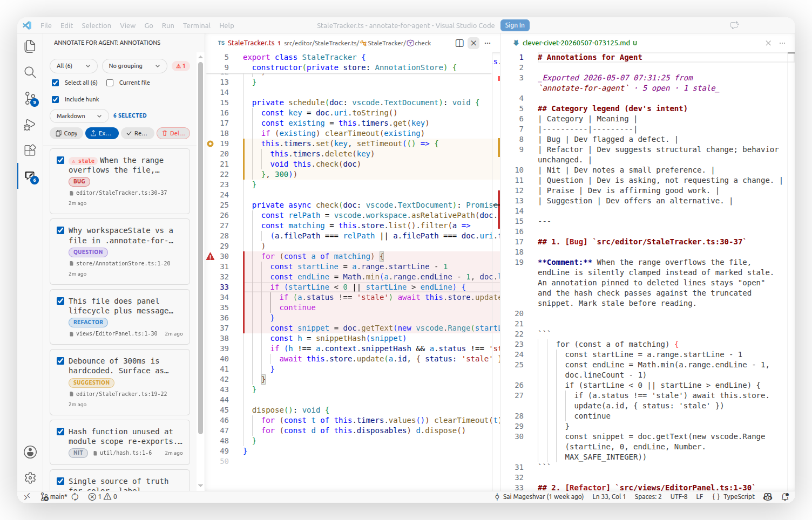Uncheck the 'When the range overflows' annotation

(60, 160)
